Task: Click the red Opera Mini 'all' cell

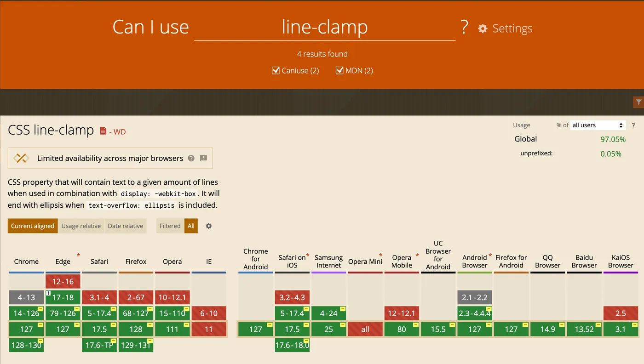Action: (365, 329)
